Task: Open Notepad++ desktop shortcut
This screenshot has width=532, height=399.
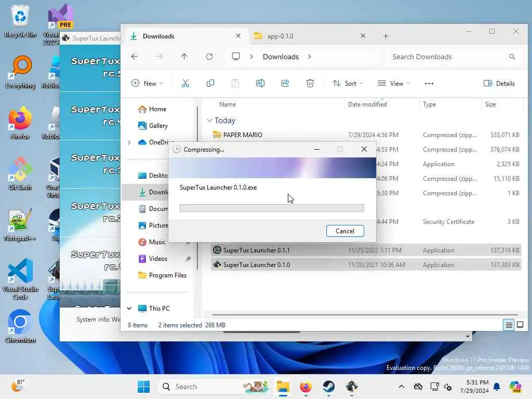Action: [20, 224]
